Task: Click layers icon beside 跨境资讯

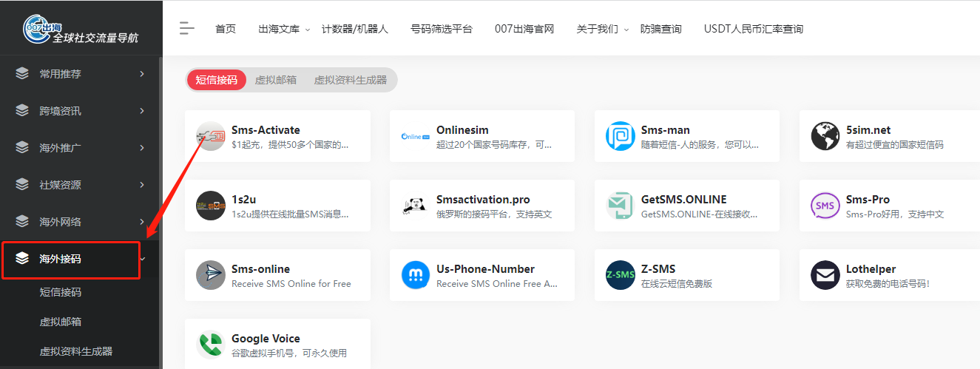Action: click(22, 111)
